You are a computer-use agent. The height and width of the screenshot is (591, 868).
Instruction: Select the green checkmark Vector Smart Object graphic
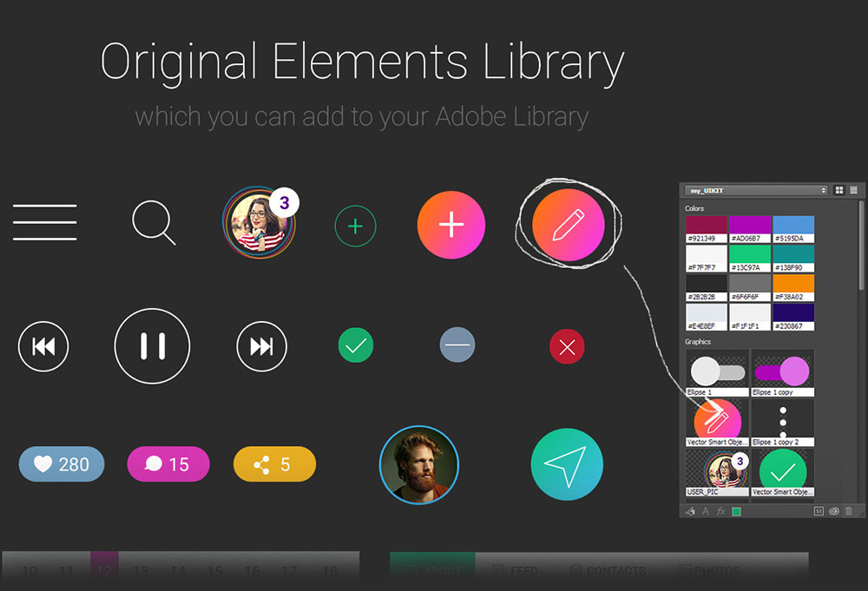[782, 472]
